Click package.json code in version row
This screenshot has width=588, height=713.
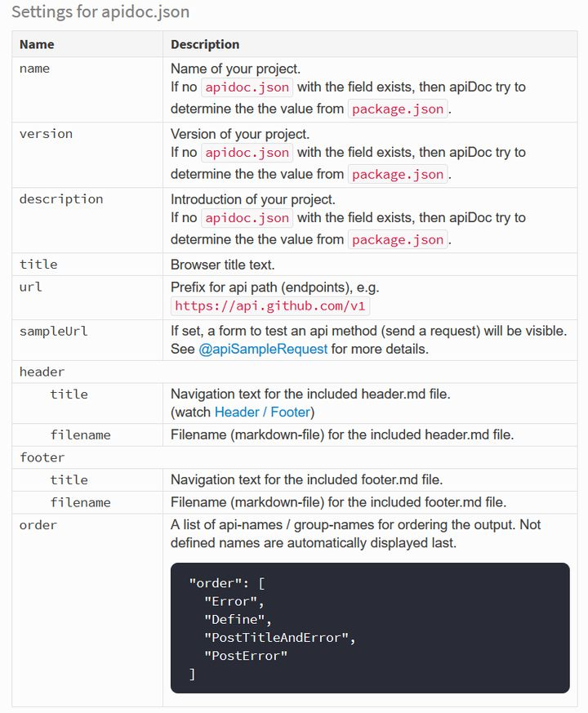click(398, 175)
